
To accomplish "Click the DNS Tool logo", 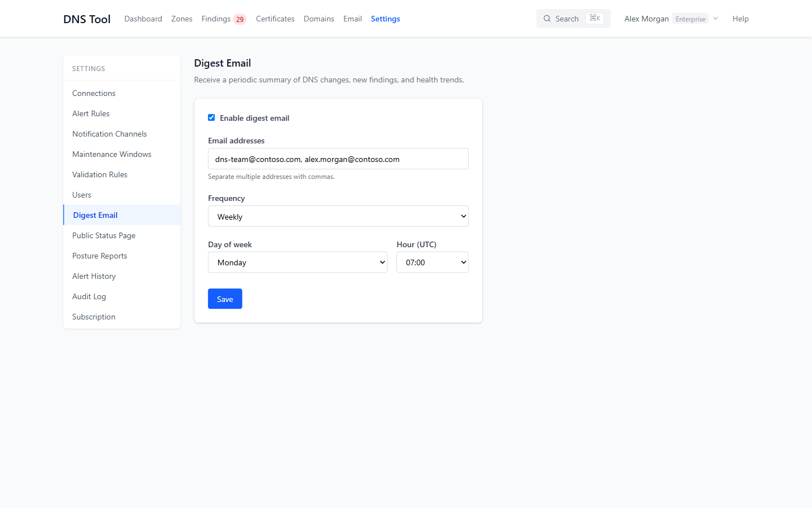I will 87,19.
